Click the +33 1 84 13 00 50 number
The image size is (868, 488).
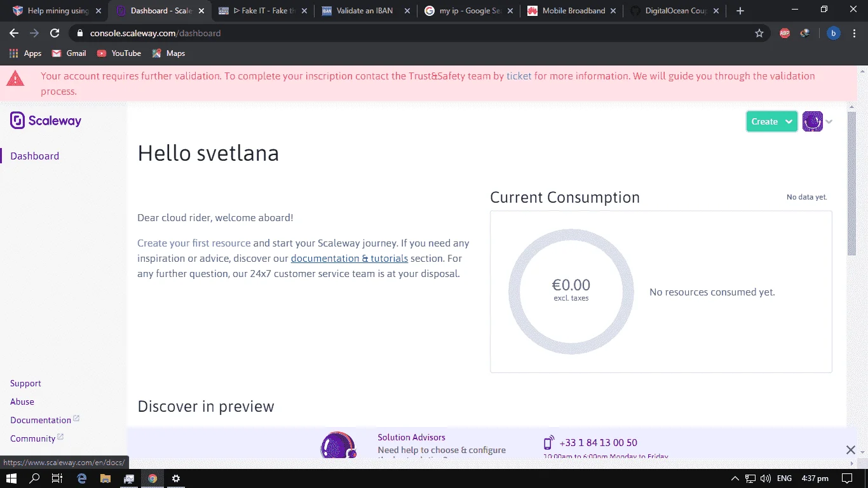tap(598, 443)
